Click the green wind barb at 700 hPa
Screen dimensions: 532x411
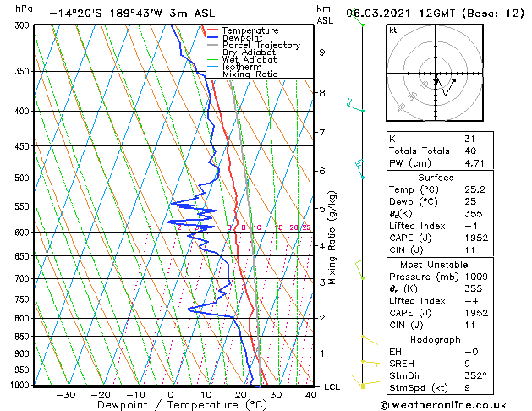tap(359, 269)
